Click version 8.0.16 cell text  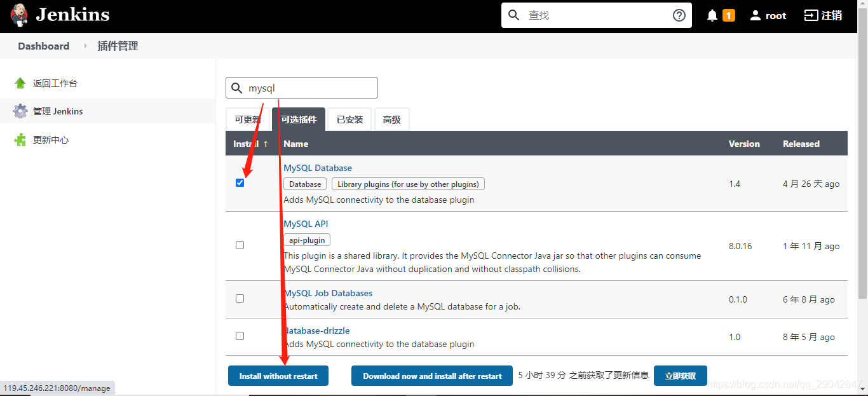(740, 246)
